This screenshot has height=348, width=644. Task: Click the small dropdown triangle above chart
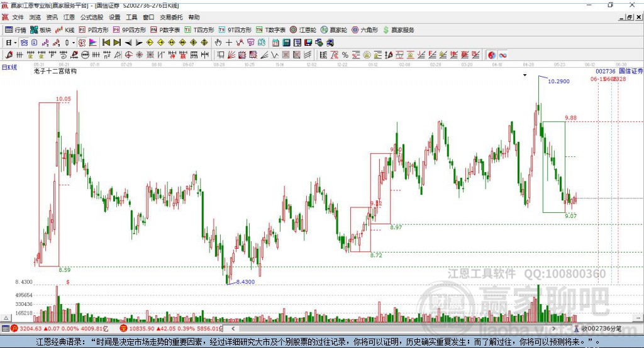pyautogui.click(x=525, y=75)
